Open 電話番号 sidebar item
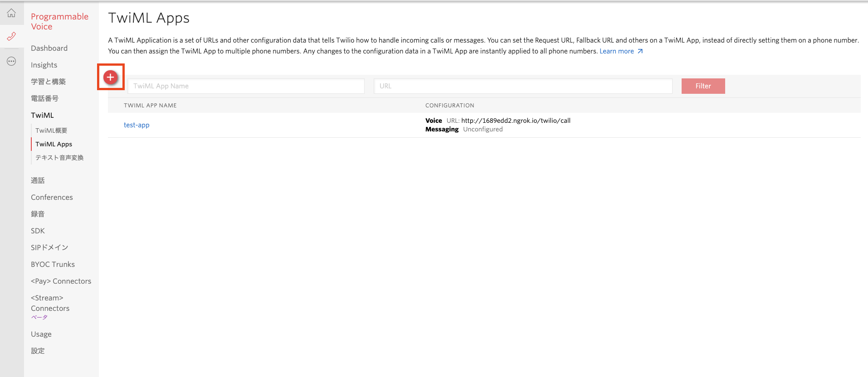Screen dimensions: 868x377 (x=44, y=98)
